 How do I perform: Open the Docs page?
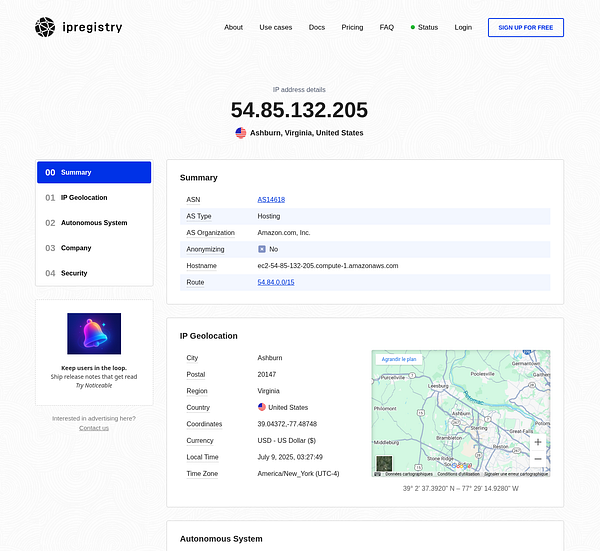317,27
